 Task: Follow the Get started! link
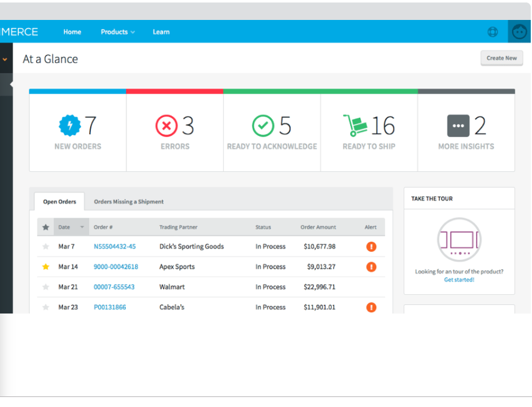(x=459, y=280)
